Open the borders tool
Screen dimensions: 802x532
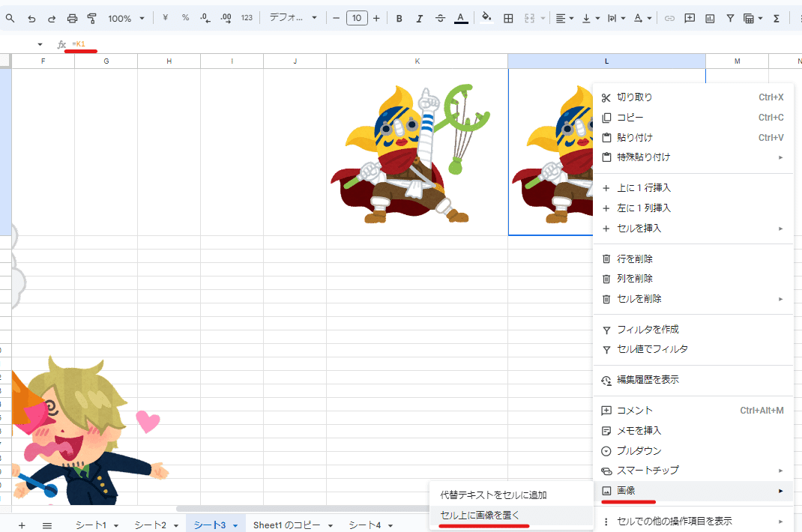pyautogui.click(x=508, y=19)
